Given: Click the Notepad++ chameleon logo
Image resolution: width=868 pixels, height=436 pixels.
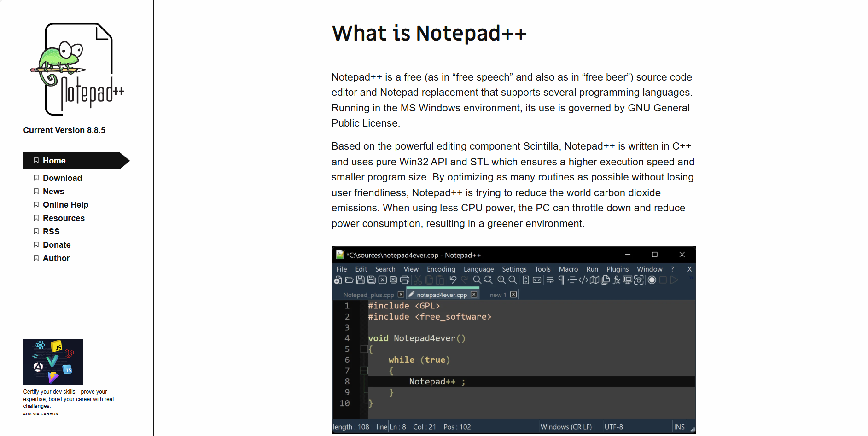Looking at the screenshot, I should (x=77, y=69).
